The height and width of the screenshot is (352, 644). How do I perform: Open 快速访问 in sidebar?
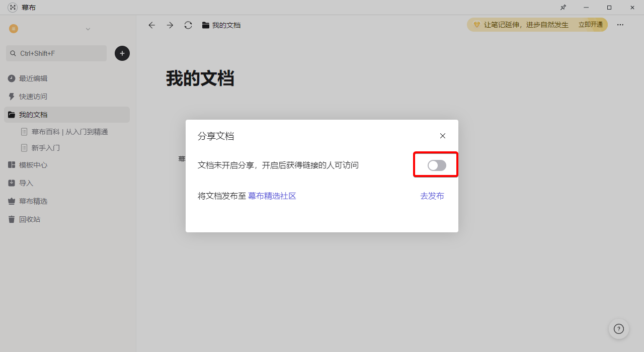click(67, 97)
